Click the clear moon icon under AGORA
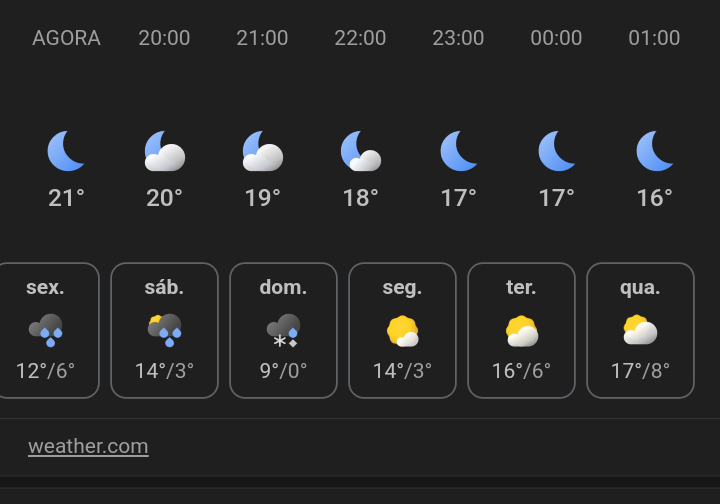The image size is (720, 504). [x=66, y=151]
